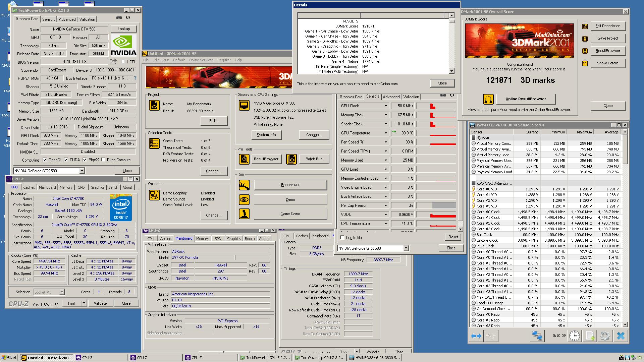The width and height of the screenshot is (644, 362).
Task: Toggle the PhysX checkbox
Action: click(85, 160)
